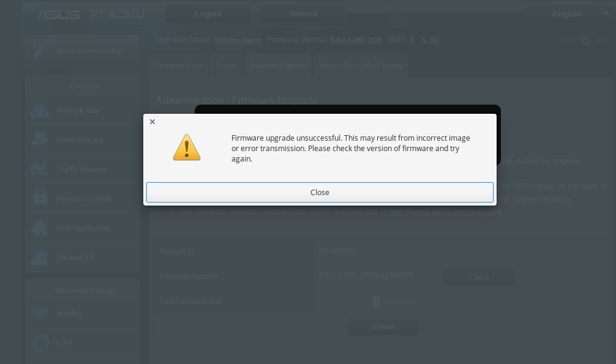Viewport: 616px width, 364px height.
Task: Click the guest users status icon
Action: click(566, 40)
